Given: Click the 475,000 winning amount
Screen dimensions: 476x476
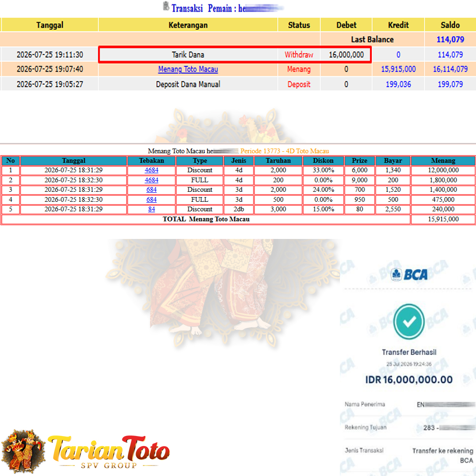Looking at the screenshot, I should pos(443,200).
